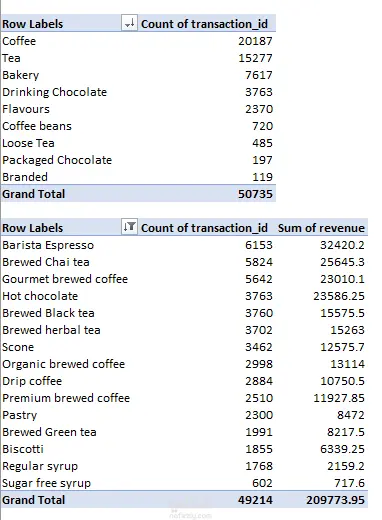Select the Barista Espresso row label
The width and height of the screenshot is (382, 520).
(48, 245)
